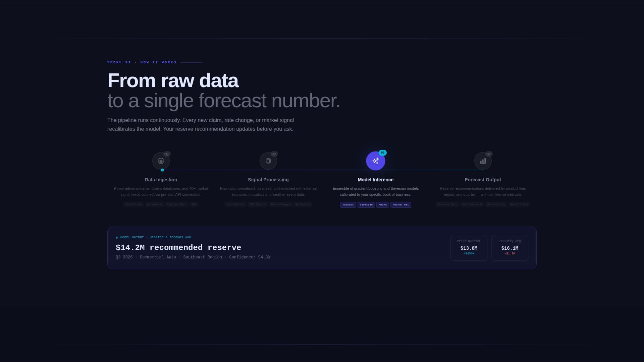Click the $14.2M recommended reserve output
The width and height of the screenshot is (644, 362).
pyautogui.click(x=178, y=248)
